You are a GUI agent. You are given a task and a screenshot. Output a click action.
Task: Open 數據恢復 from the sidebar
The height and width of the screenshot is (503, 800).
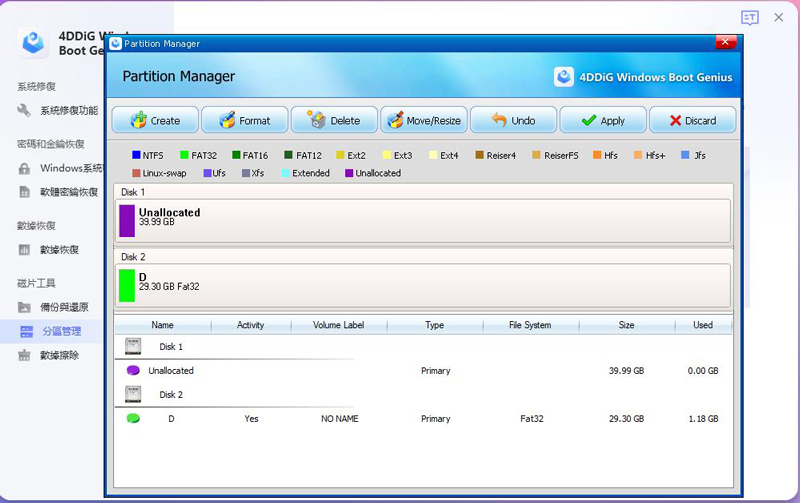59,250
